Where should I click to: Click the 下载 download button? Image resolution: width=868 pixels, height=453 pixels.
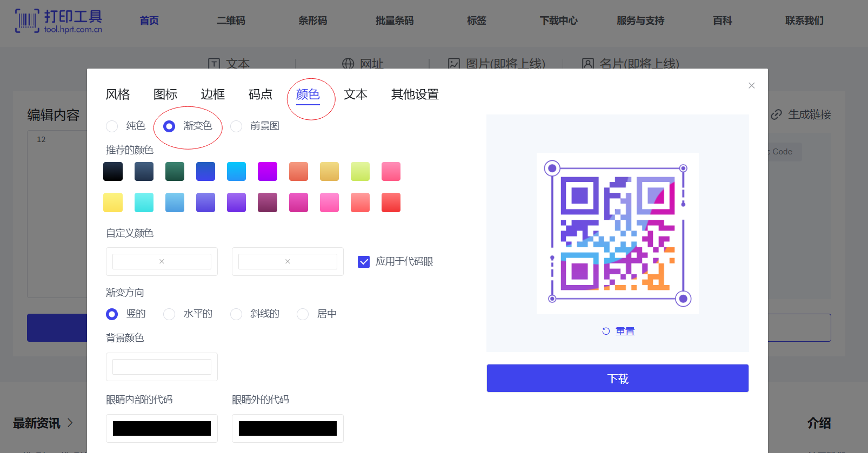click(x=618, y=378)
